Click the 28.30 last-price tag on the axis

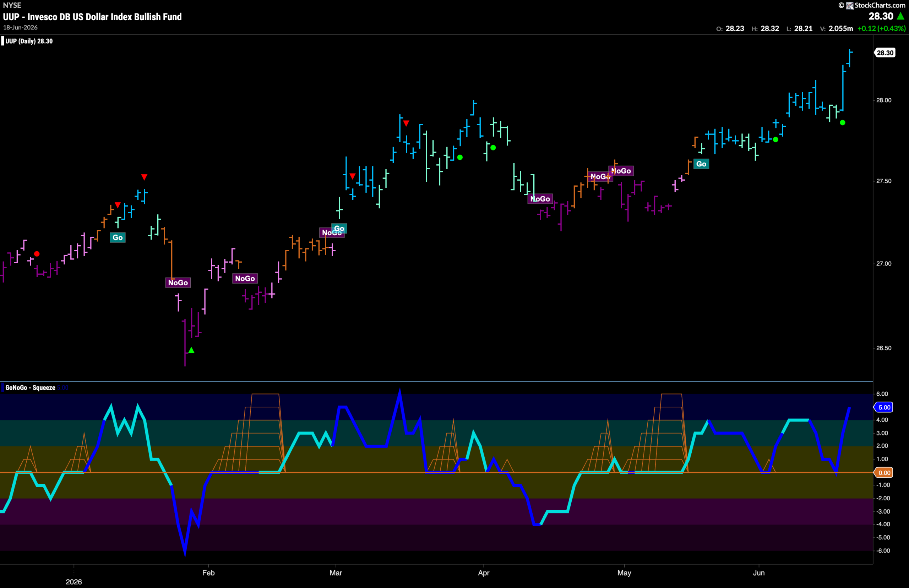[x=884, y=53]
